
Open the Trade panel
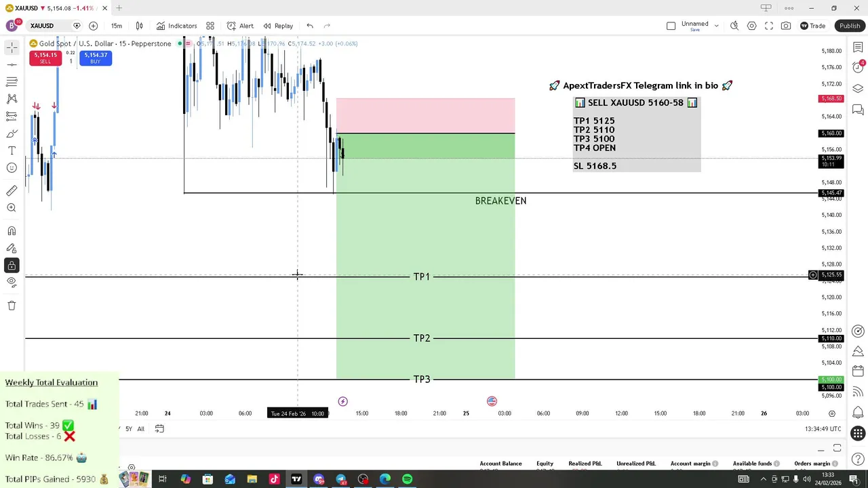(812, 26)
